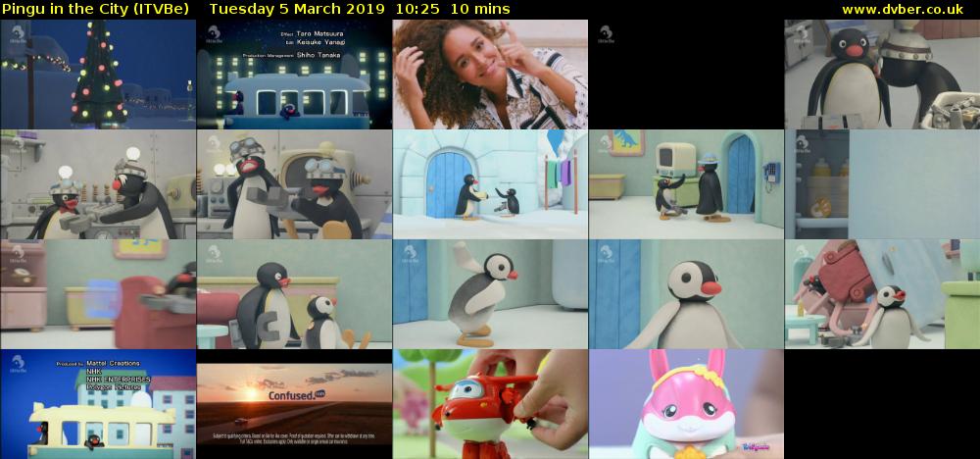Open thumbnail of room with dinosaur picture
Screen dimensions: 980x459
tap(686, 184)
